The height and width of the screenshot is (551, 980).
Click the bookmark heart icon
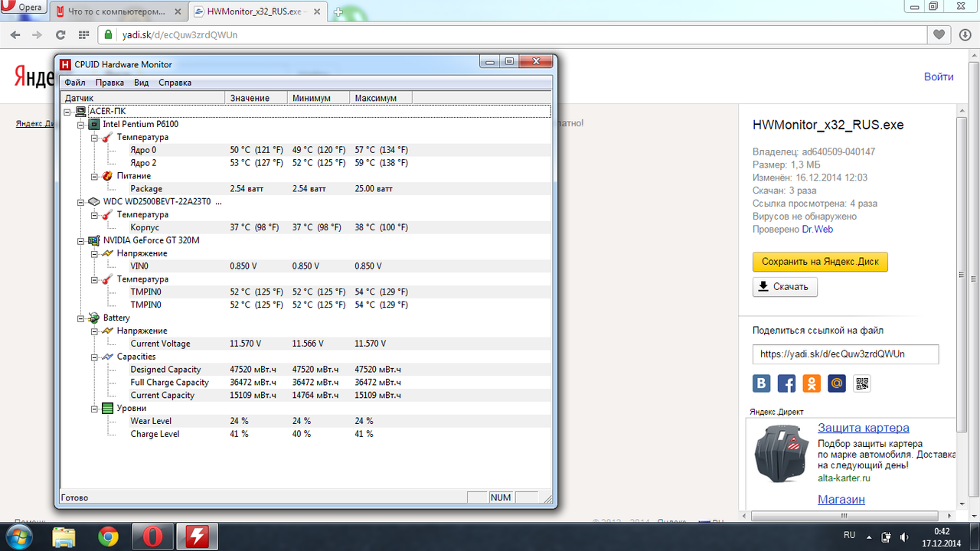point(939,34)
